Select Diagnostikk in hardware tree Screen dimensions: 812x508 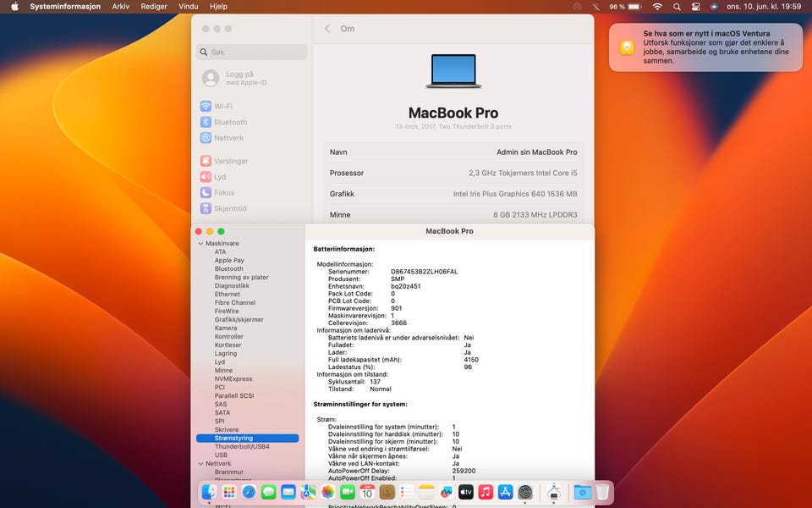(232, 285)
